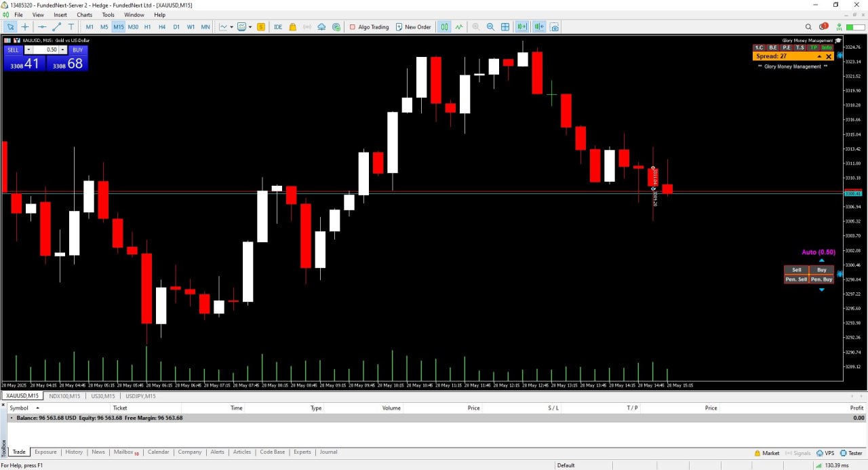Click the indicators template icon

[x=241, y=27]
